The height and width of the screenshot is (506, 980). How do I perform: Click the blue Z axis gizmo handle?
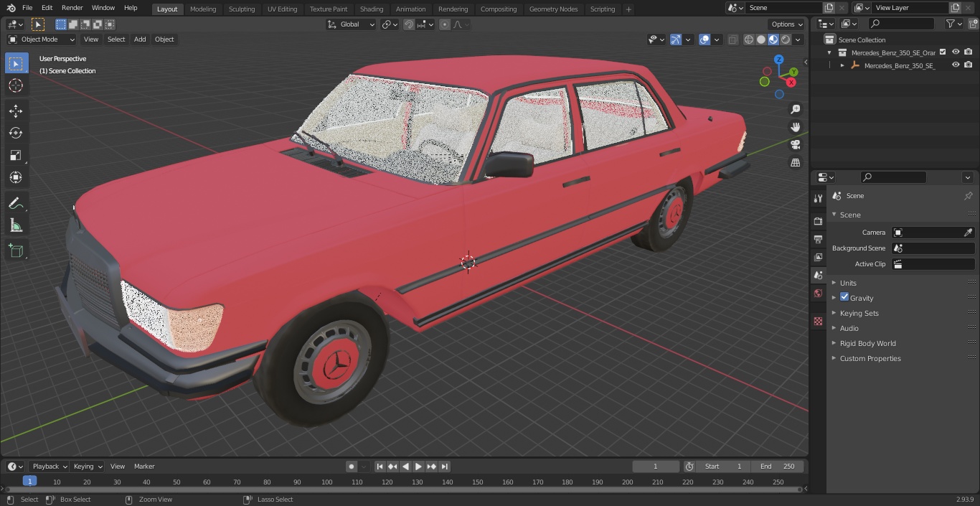pos(779,60)
